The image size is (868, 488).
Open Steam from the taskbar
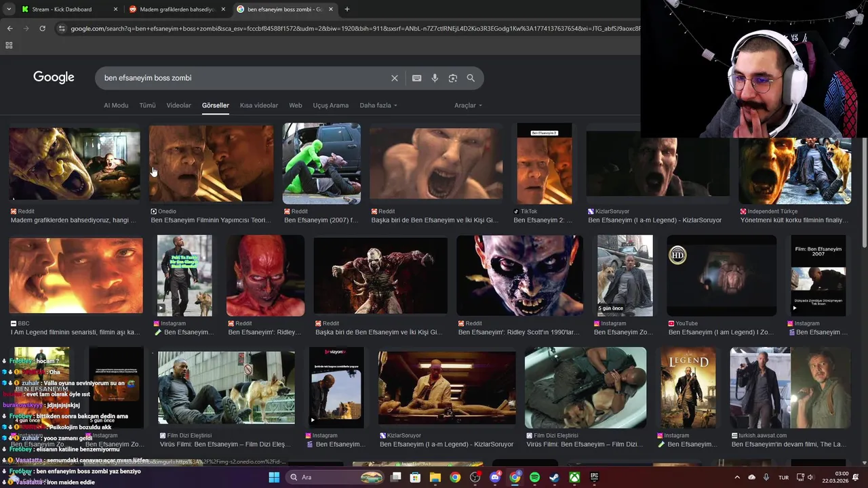click(x=554, y=477)
